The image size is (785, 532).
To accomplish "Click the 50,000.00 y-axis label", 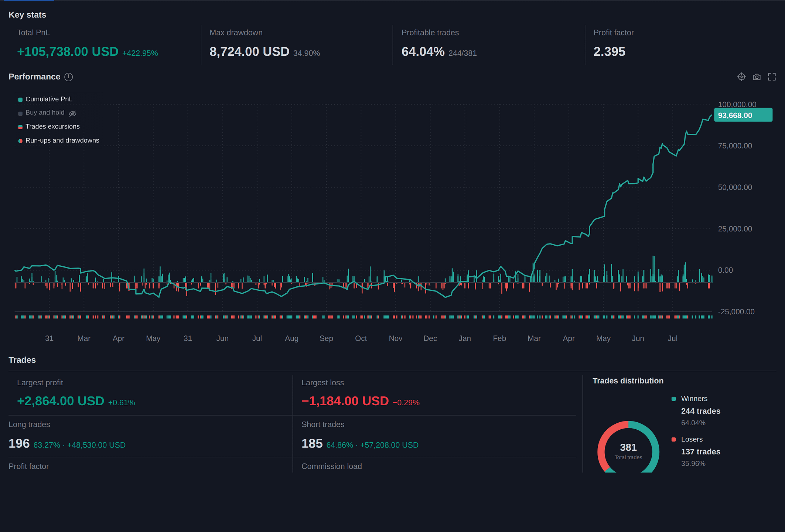I will click(x=735, y=187).
